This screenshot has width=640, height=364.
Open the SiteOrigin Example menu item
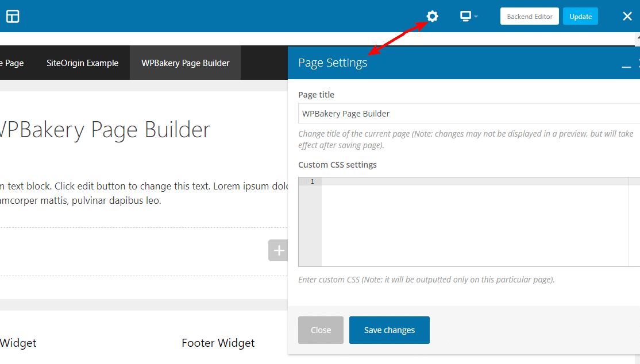click(82, 63)
